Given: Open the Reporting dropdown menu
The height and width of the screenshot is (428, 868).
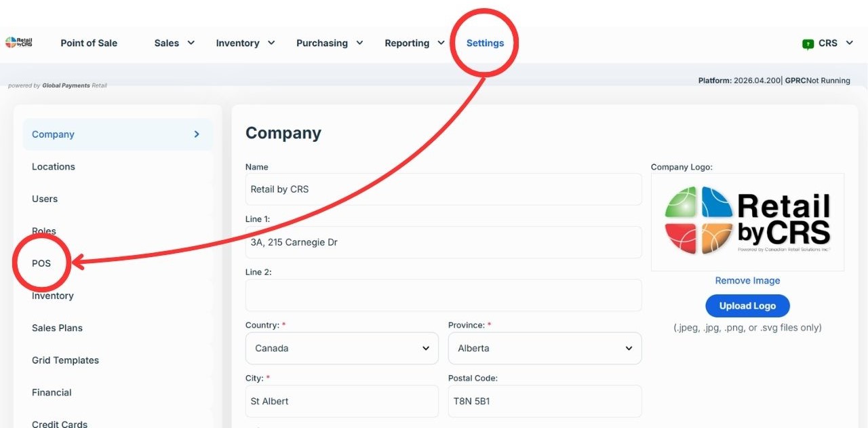Looking at the screenshot, I should click(414, 43).
